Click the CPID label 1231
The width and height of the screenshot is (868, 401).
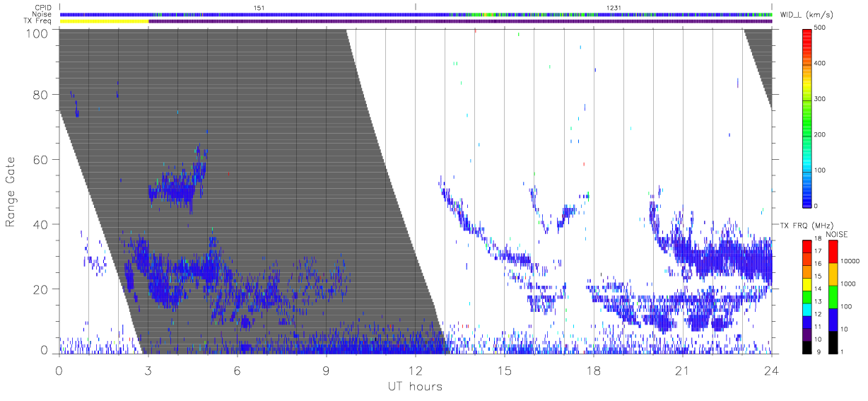(614, 7)
